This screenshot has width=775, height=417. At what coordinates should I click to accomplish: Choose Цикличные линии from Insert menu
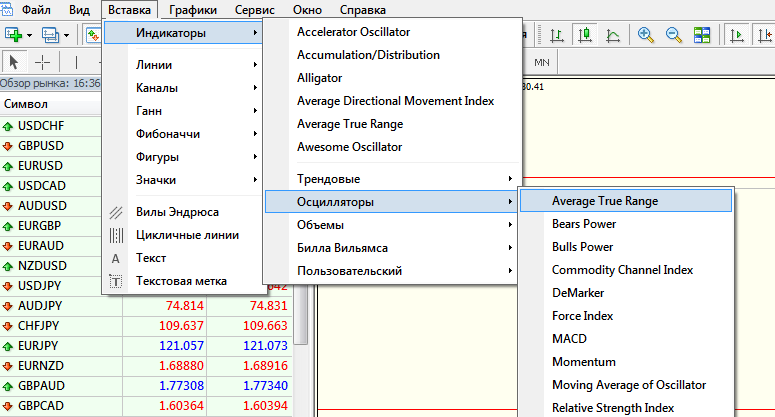click(183, 235)
